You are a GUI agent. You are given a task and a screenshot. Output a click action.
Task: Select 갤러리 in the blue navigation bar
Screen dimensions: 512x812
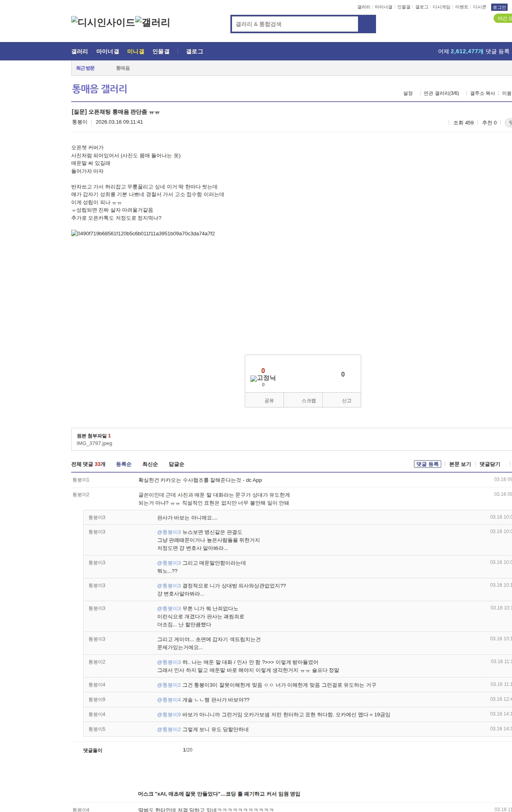(80, 52)
